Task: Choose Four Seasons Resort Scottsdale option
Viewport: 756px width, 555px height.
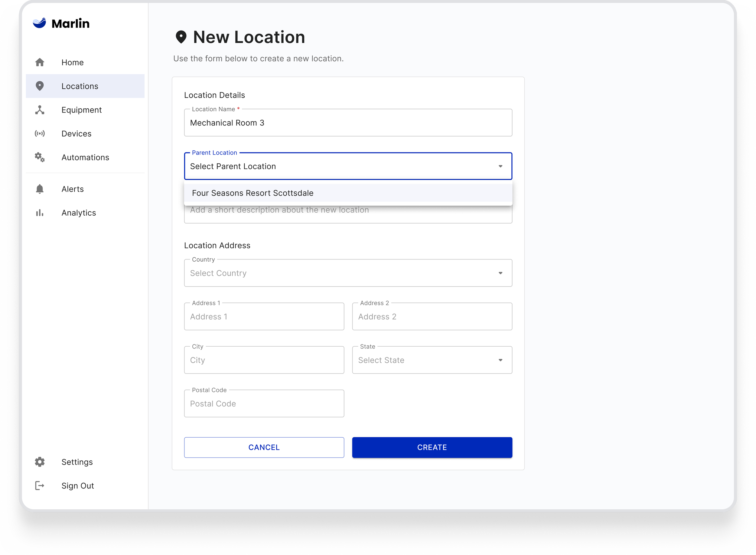Action: click(x=253, y=193)
